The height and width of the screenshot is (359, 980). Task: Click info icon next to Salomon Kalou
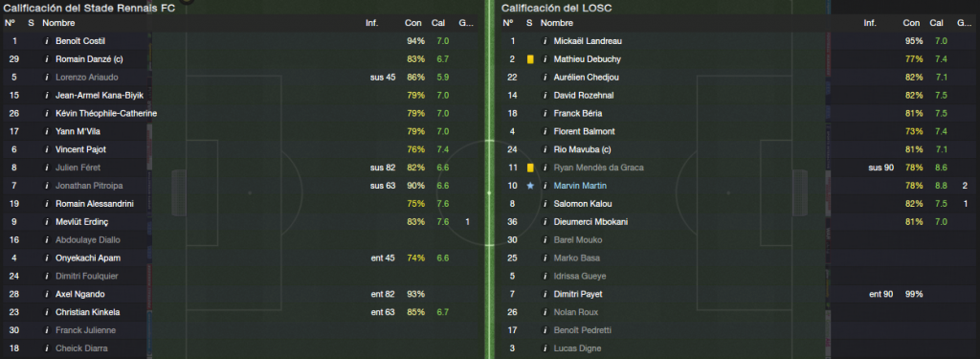click(544, 204)
